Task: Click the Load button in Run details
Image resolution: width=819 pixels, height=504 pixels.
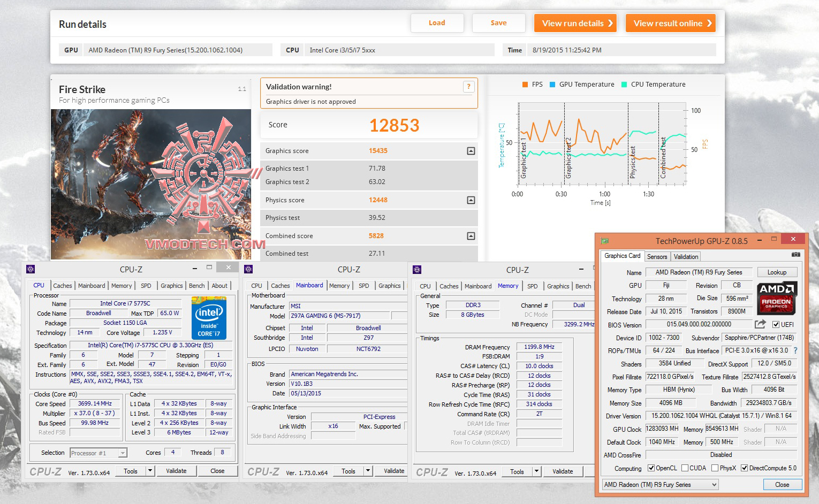Action: (437, 23)
